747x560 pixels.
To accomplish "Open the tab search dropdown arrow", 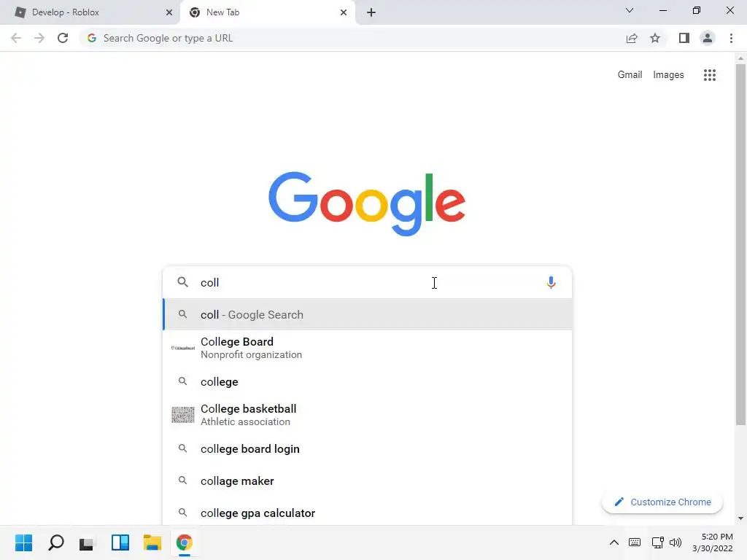I will (x=630, y=10).
